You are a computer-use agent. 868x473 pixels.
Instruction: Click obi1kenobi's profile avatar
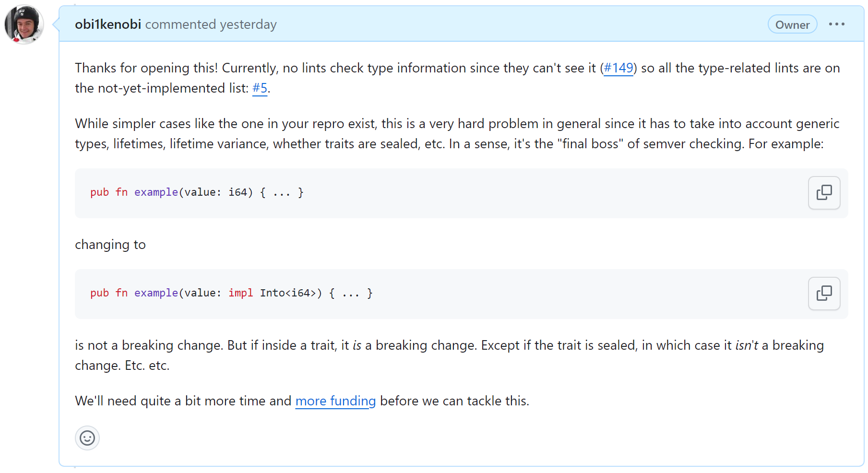[24, 25]
